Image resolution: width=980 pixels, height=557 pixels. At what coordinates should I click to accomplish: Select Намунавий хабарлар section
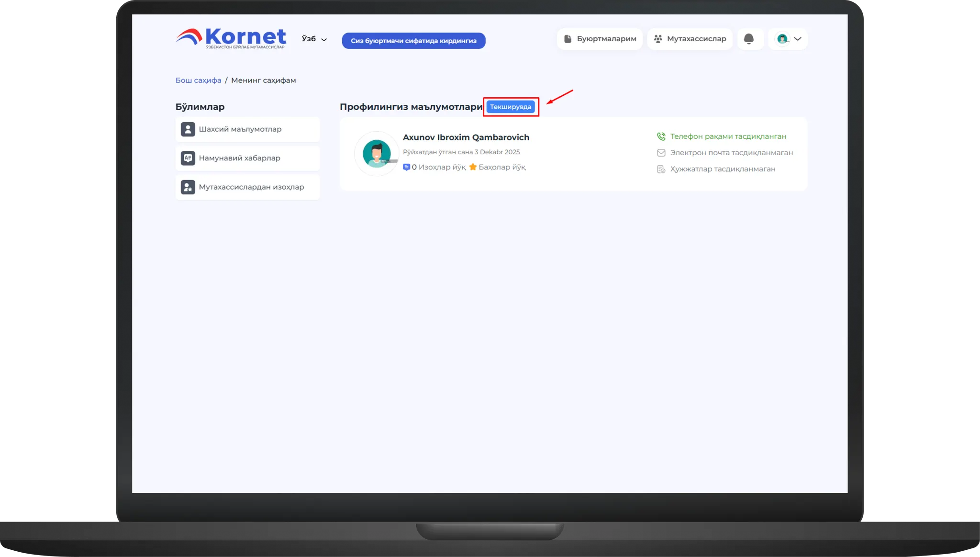[239, 158]
